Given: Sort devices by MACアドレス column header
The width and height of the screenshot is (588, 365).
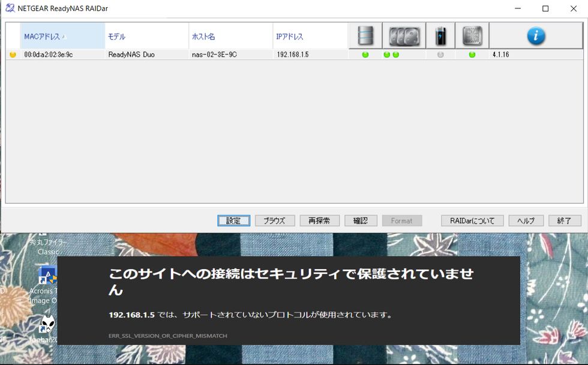Looking at the screenshot, I should 42,37.
